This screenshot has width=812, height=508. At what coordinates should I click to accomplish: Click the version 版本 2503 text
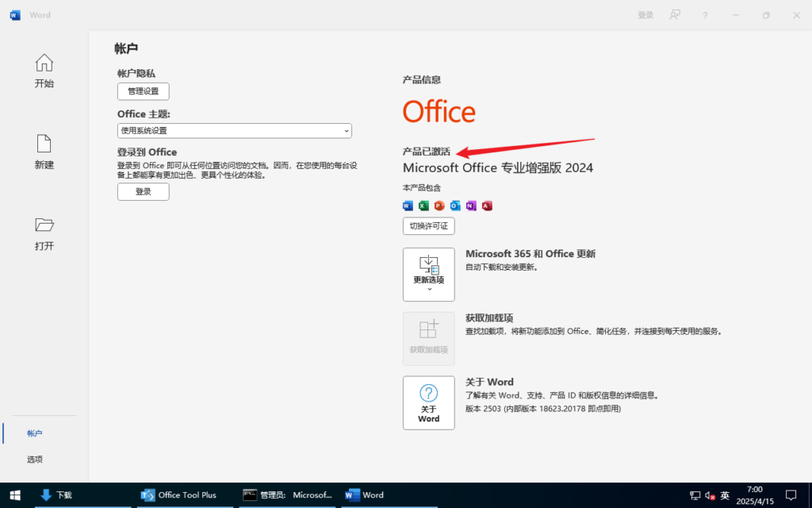pyautogui.click(x=543, y=409)
